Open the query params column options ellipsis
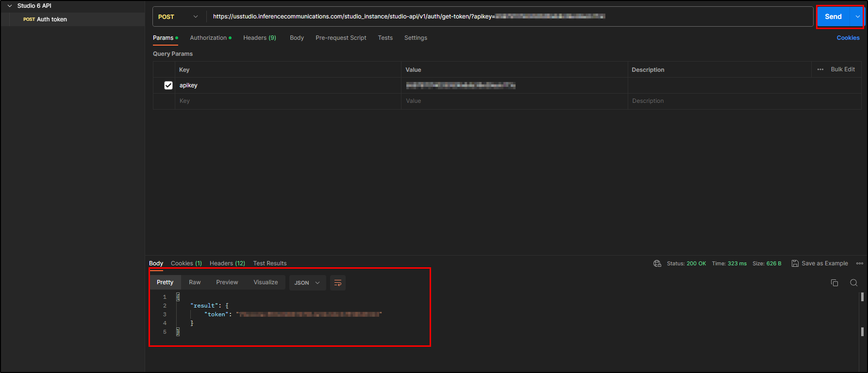The height and width of the screenshot is (373, 868). tap(820, 69)
